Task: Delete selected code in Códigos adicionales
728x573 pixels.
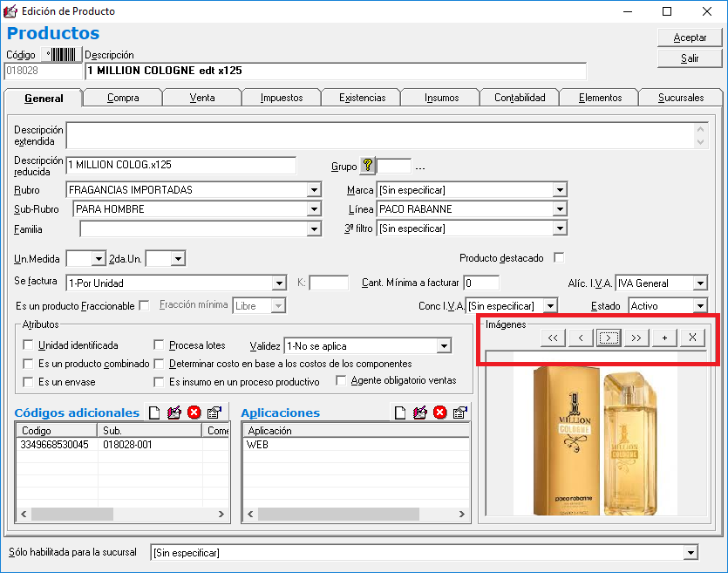Action: click(194, 413)
